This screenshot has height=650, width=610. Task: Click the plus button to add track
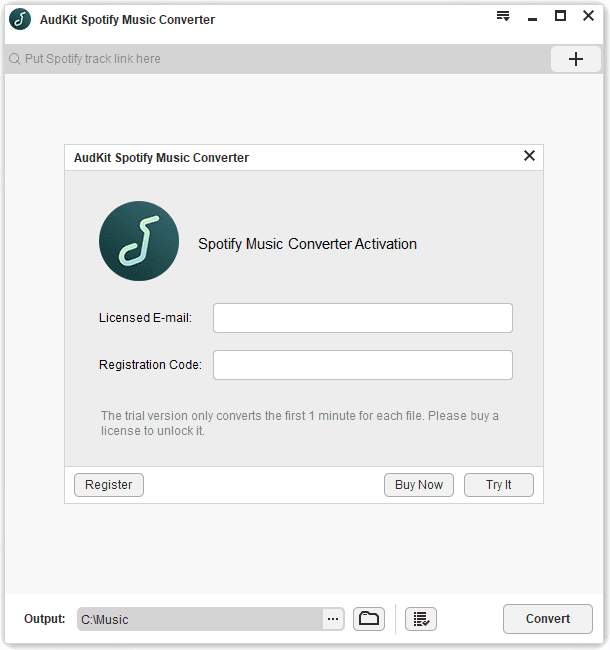576,59
